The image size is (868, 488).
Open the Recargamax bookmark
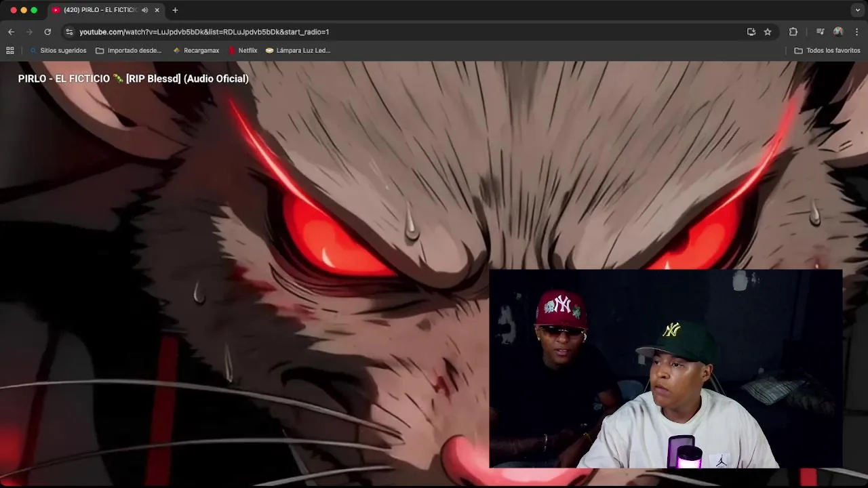[196, 50]
